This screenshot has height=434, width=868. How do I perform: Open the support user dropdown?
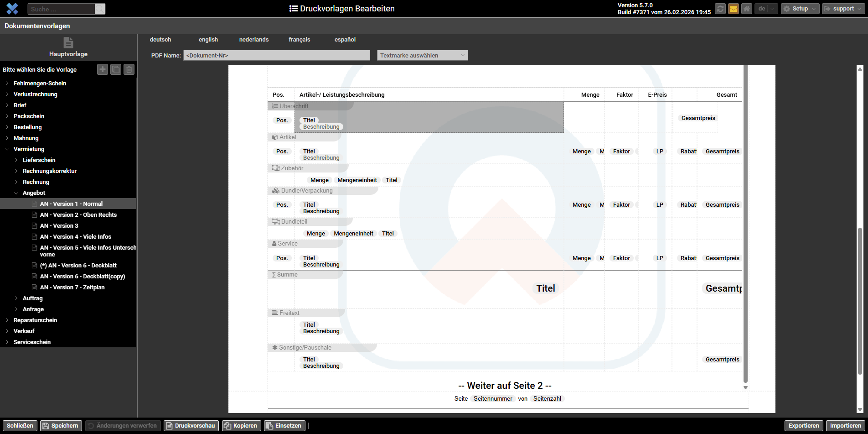point(843,9)
